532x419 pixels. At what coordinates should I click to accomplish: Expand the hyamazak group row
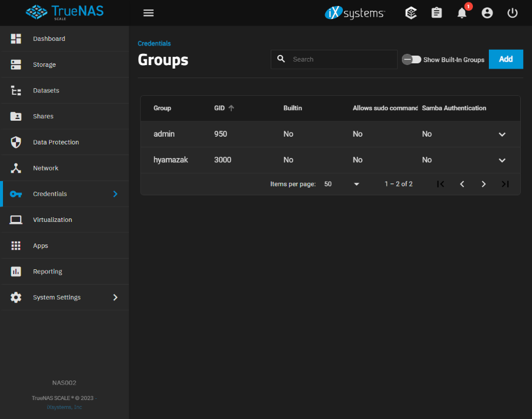click(502, 160)
